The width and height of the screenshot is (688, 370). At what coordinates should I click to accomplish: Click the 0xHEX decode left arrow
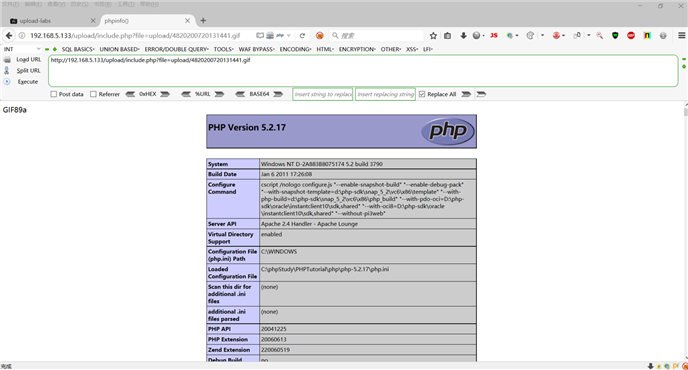pos(130,94)
